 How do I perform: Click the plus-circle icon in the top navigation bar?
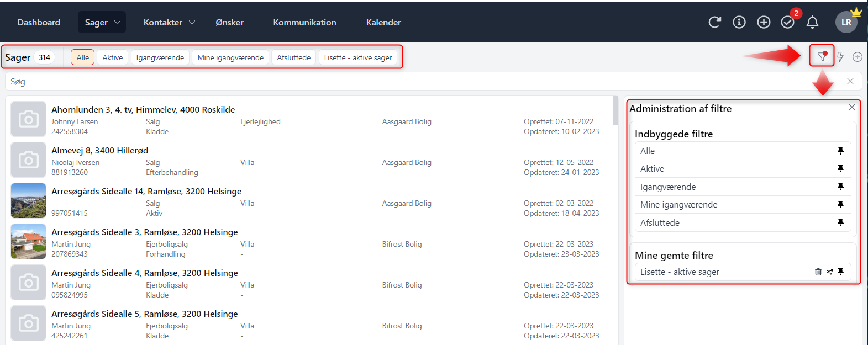[764, 22]
